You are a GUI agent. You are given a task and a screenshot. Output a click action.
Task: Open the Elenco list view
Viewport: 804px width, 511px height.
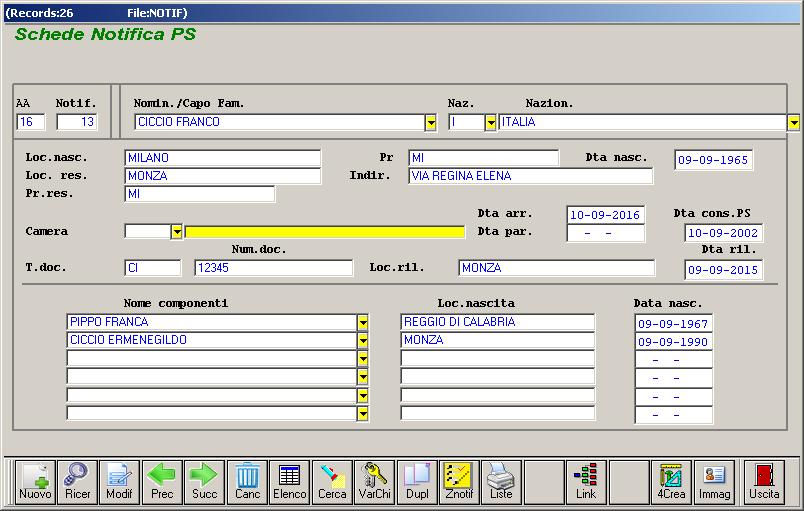[289, 481]
